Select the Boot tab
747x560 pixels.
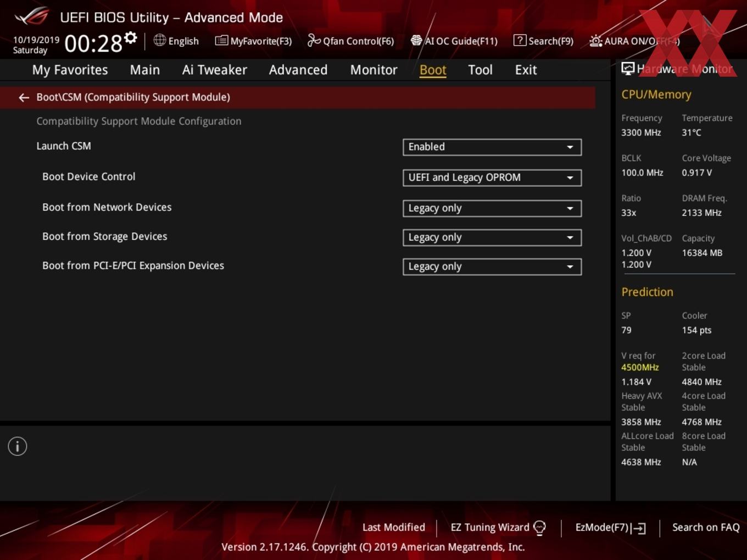point(433,70)
